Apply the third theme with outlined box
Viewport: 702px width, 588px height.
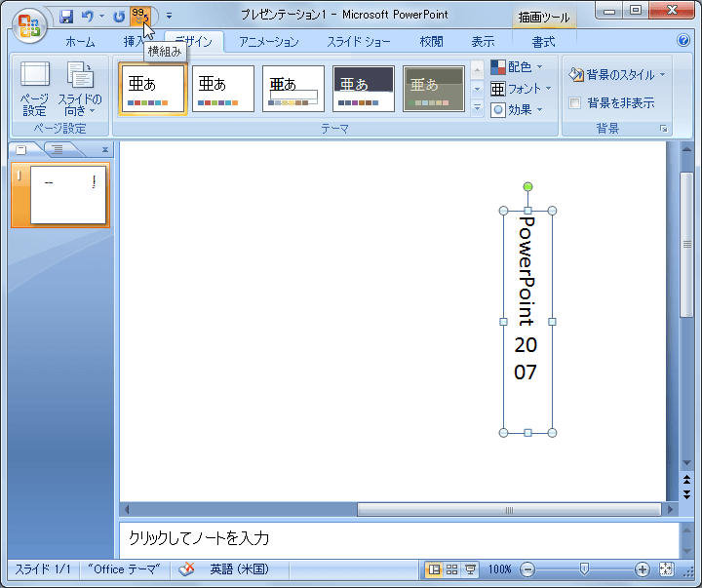click(x=293, y=89)
